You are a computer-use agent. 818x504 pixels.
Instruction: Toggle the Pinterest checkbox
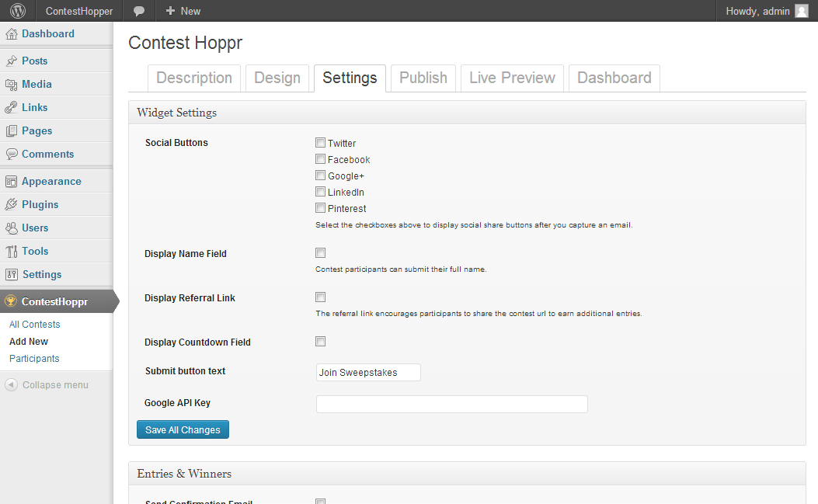(x=320, y=207)
